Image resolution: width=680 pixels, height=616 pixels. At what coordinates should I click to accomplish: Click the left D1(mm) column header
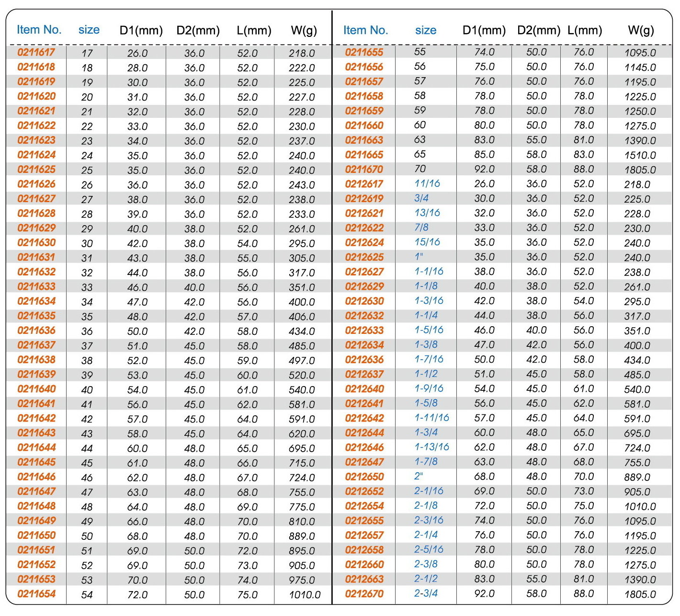click(x=141, y=31)
